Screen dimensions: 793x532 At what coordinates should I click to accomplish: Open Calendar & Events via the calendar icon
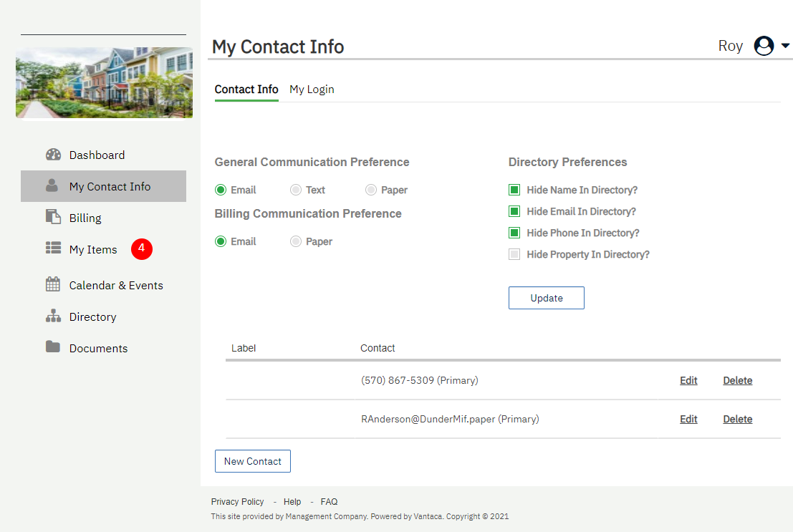(53, 284)
